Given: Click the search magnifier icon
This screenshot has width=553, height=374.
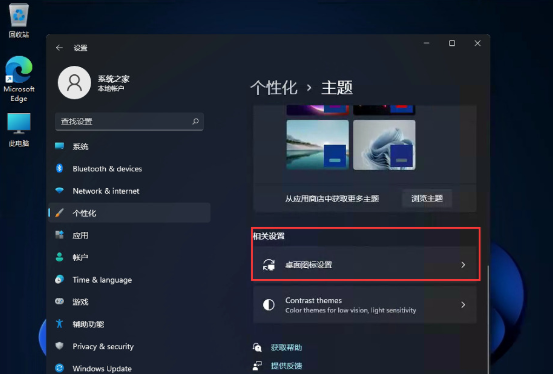Looking at the screenshot, I should tap(195, 121).
